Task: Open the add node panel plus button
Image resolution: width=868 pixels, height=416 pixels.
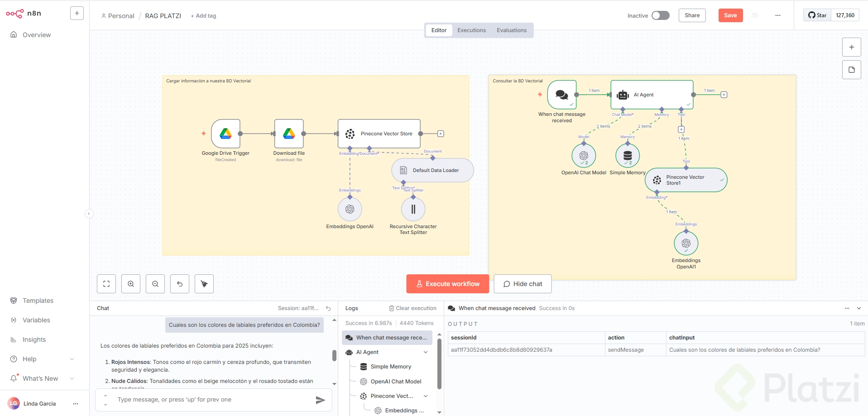Action: tap(851, 47)
